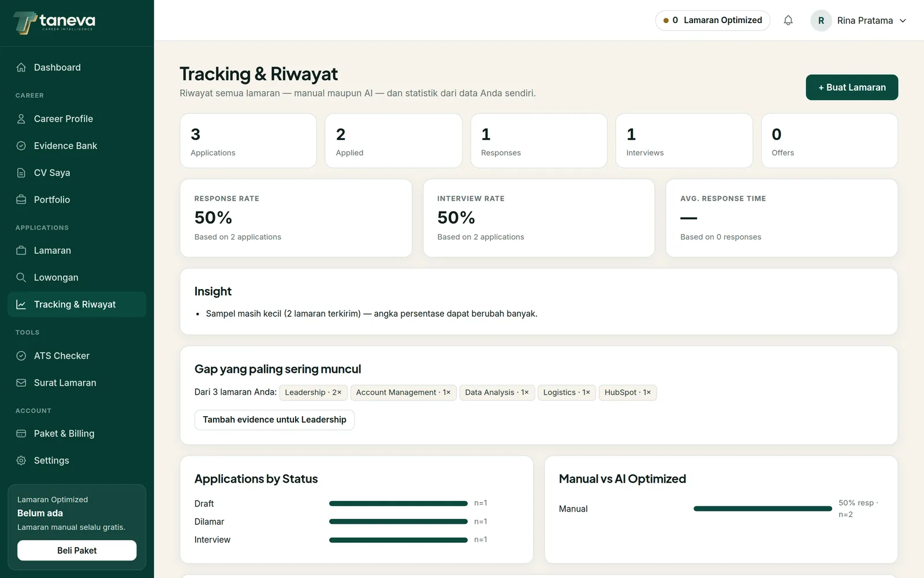This screenshot has height=578, width=924.
Task: Click the taneva logo
Action: (x=54, y=23)
